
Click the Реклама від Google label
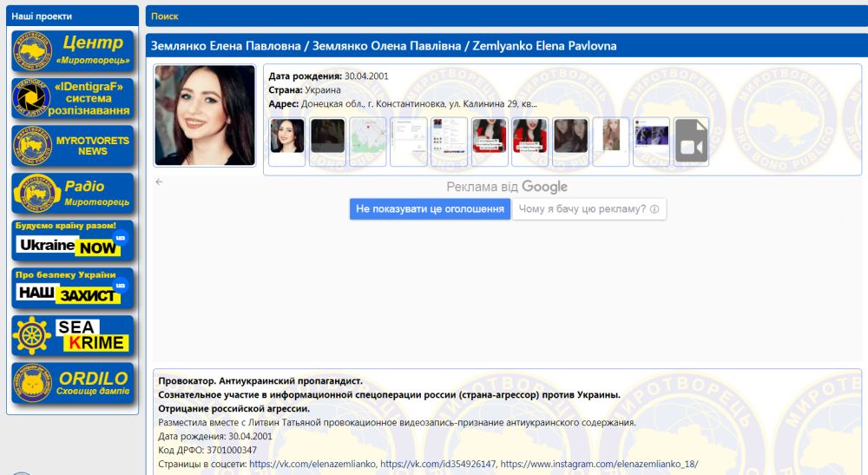[507, 187]
